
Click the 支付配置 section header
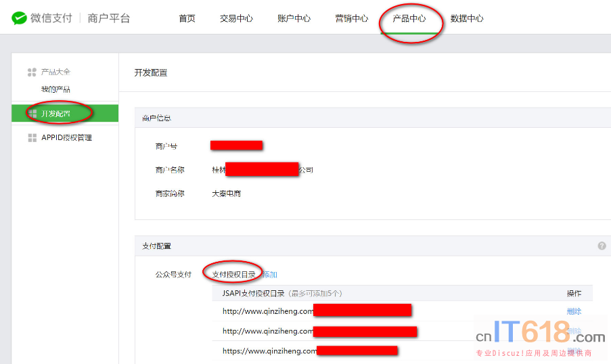(157, 246)
